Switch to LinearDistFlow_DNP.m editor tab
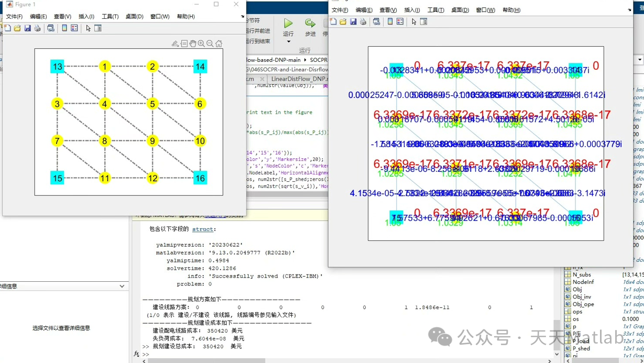644x363 pixels. point(299,79)
